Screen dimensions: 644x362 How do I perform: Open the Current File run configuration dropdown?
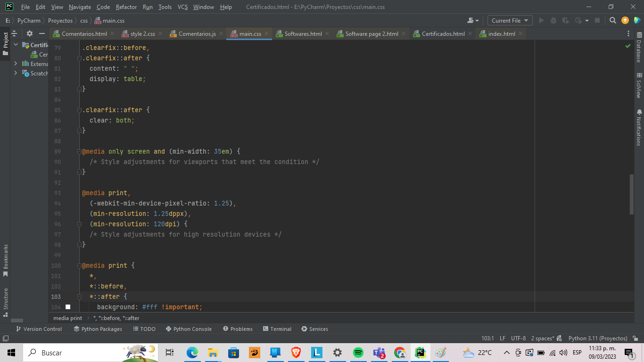tap(509, 20)
